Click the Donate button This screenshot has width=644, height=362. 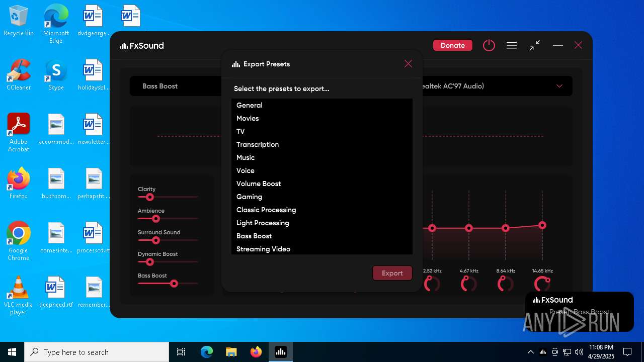pos(452,45)
